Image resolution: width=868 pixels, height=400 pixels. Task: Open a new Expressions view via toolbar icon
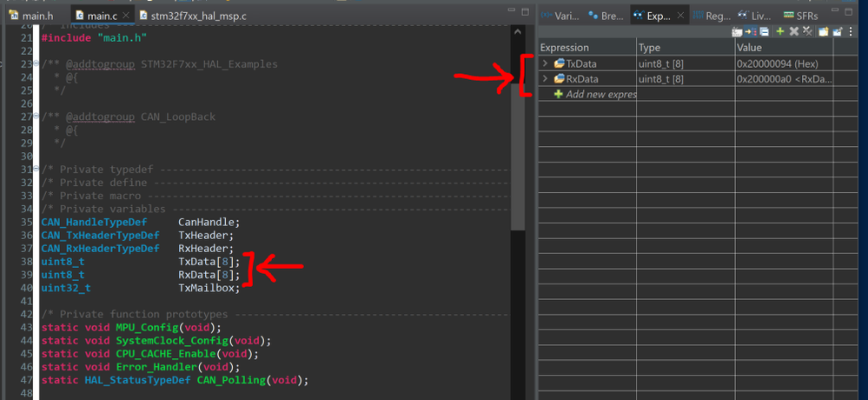click(824, 31)
